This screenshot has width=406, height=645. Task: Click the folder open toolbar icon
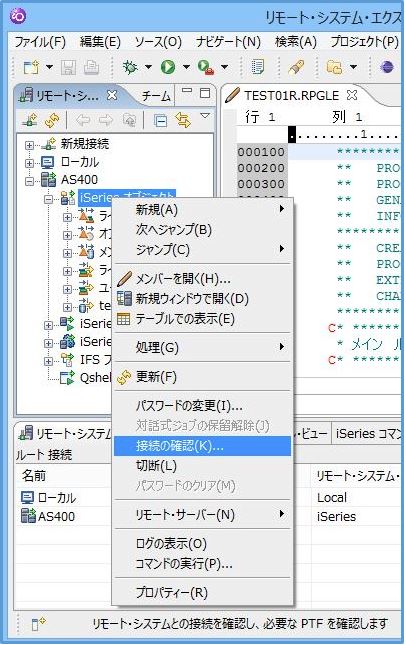334,67
